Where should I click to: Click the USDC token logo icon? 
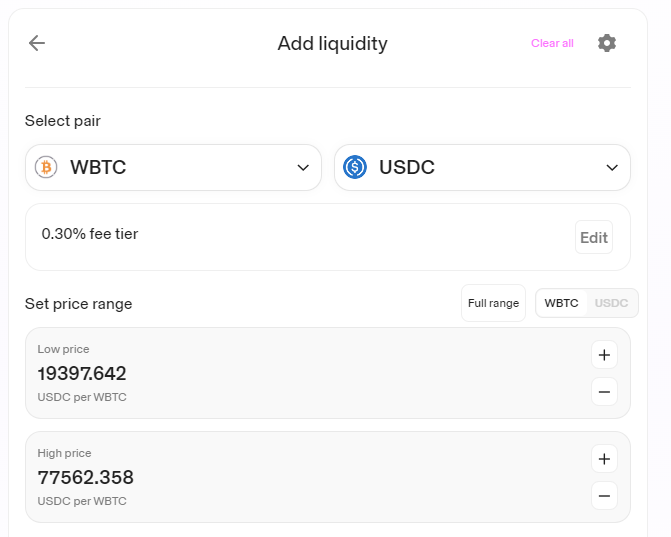click(355, 167)
